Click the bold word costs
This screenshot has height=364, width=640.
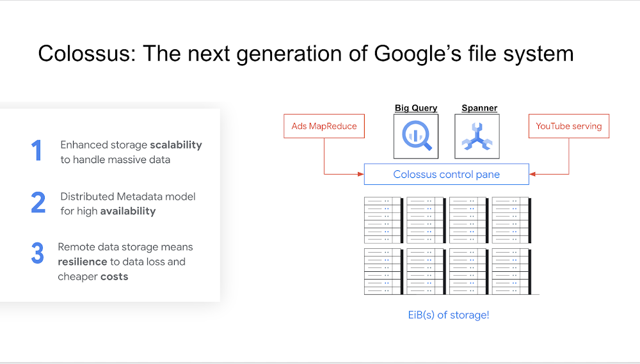coord(115,276)
